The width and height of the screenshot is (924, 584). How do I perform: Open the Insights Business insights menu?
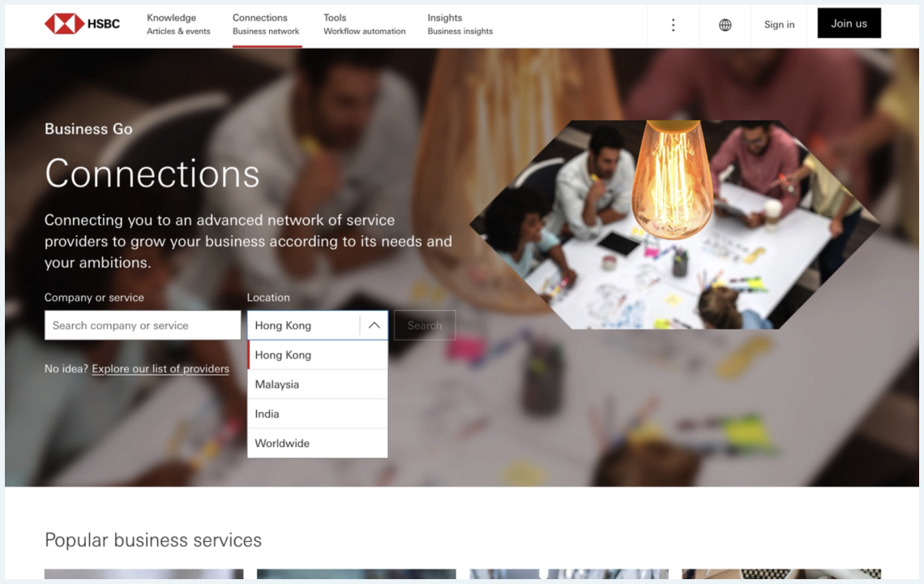pos(460,24)
